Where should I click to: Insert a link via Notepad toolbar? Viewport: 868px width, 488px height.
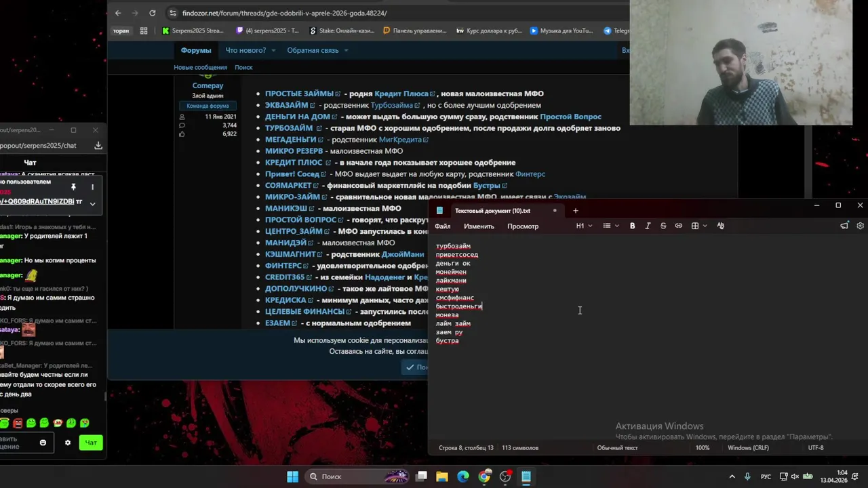point(679,226)
